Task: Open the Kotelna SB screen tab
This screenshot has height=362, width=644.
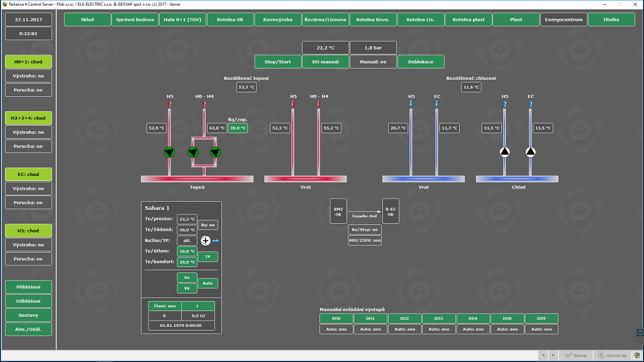Action: coord(230,19)
